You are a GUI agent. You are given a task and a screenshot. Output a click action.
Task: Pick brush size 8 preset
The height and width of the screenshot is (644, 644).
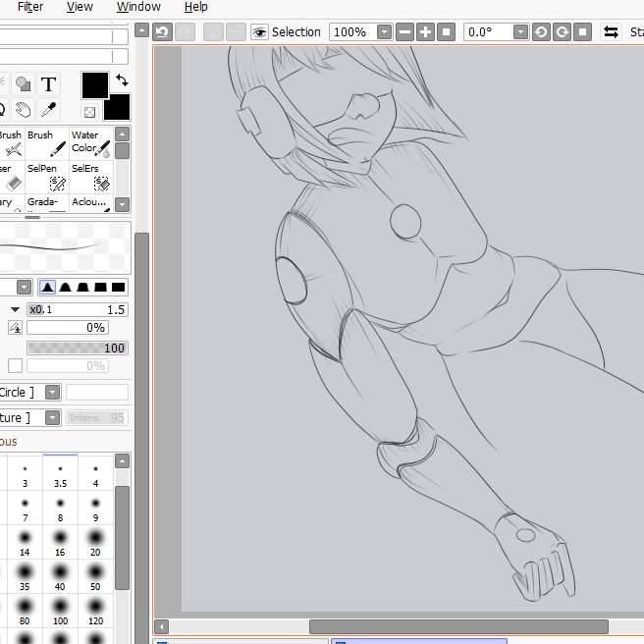pos(61,509)
